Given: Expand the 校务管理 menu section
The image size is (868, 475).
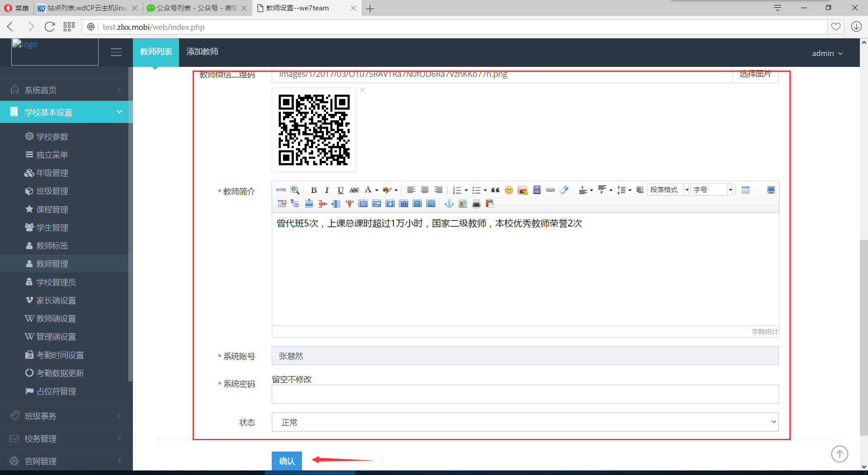Looking at the screenshot, I should 66,438.
